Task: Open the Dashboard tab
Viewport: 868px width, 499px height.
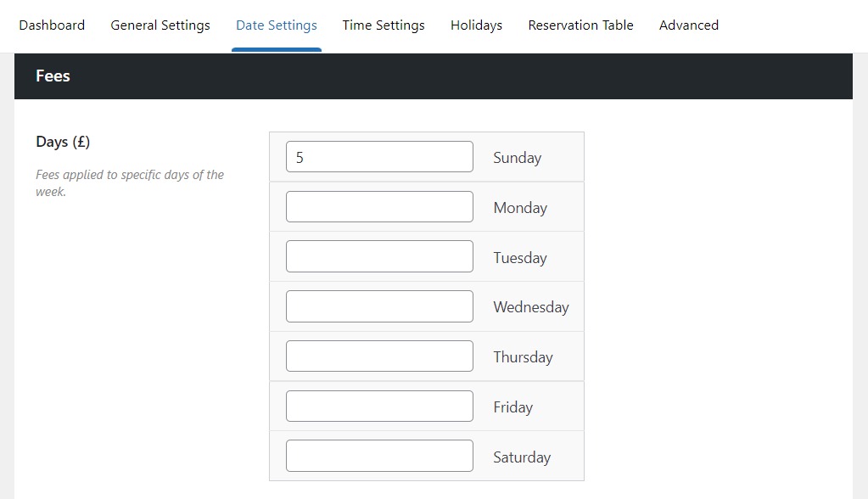Action: [x=52, y=25]
